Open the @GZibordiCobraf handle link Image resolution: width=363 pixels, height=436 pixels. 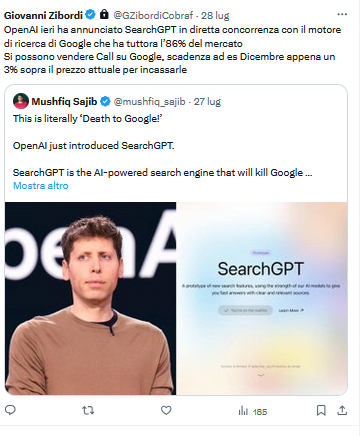click(153, 15)
